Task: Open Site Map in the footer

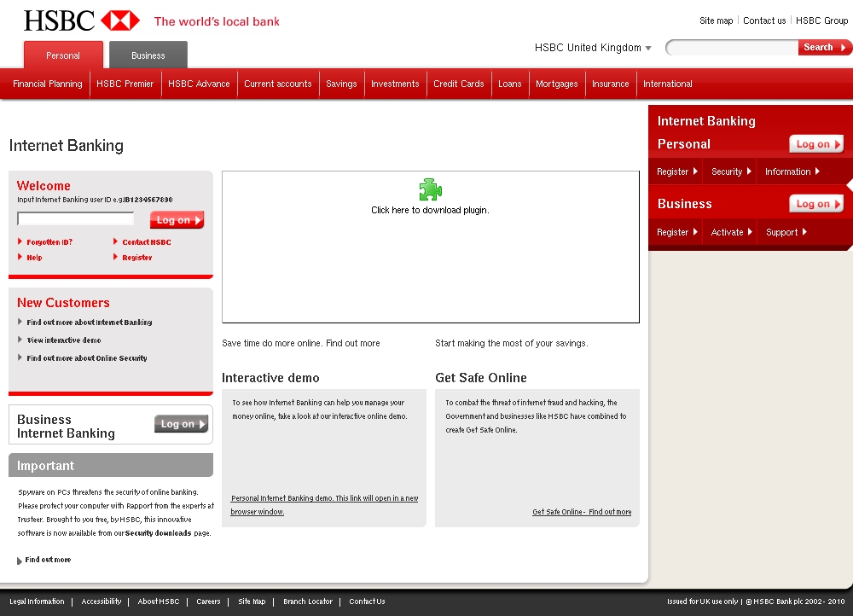Action: (x=252, y=601)
